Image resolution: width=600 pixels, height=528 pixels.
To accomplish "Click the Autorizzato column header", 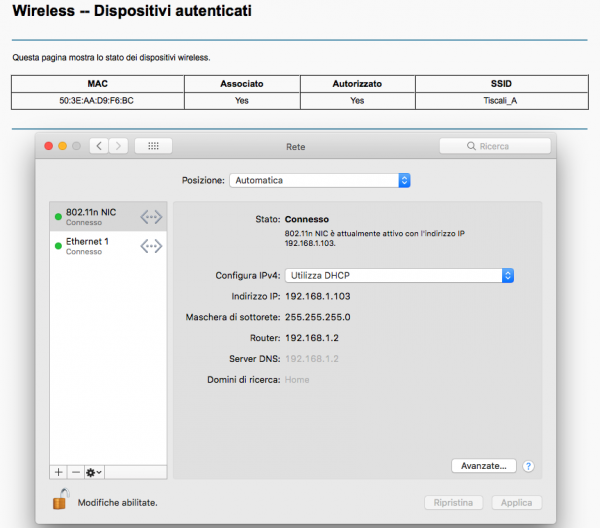I will [x=357, y=84].
